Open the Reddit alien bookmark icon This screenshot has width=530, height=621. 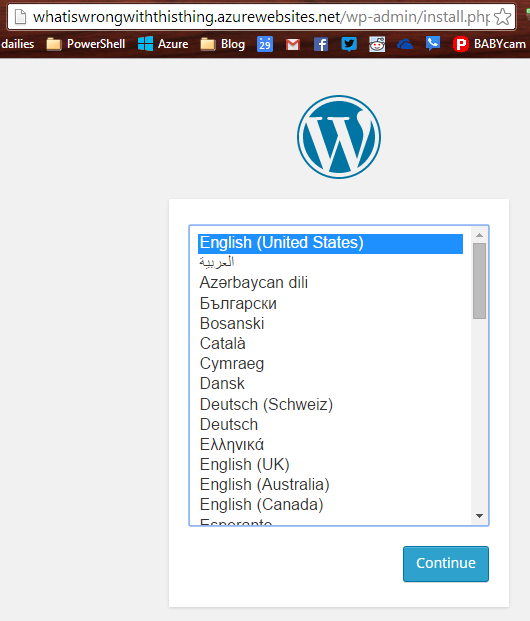(x=377, y=44)
